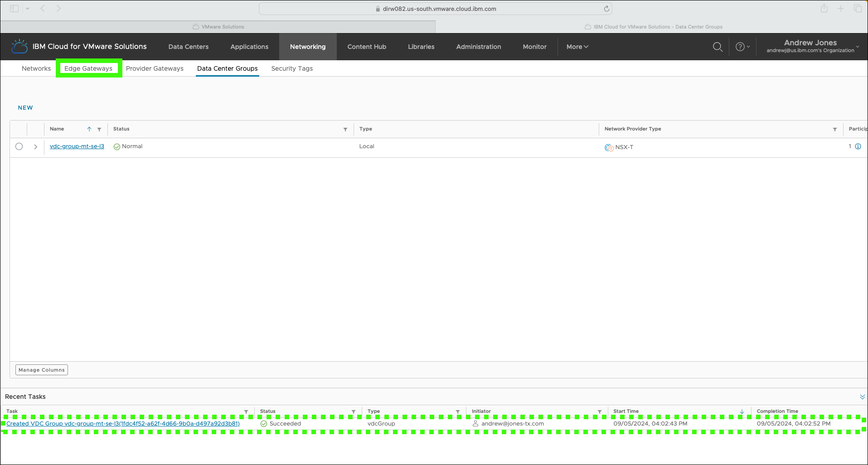The image size is (868, 465).
Task: Open the Administration menu
Action: point(479,47)
